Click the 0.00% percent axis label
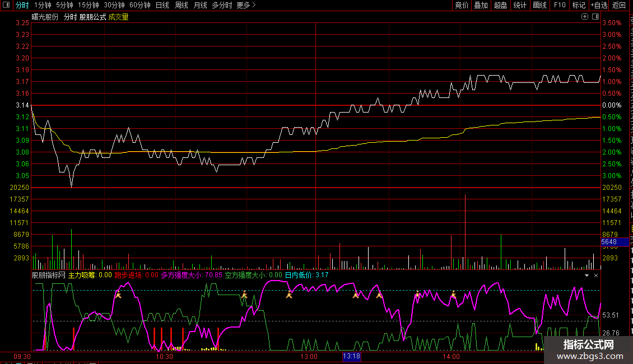This screenshot has width=633, height=364. [x=612, y=105]
